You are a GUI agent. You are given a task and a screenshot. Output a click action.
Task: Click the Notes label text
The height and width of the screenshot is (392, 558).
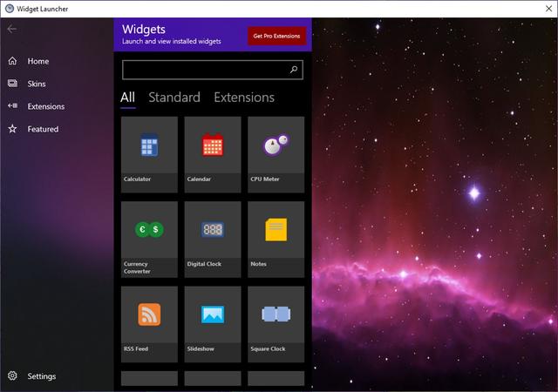click(x=258, y=264)
